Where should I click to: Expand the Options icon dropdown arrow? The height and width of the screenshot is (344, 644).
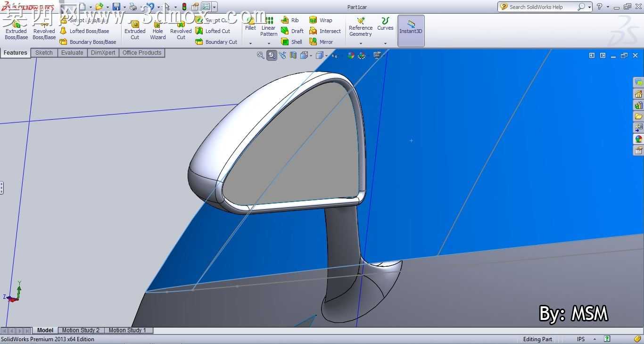(215, 7)
